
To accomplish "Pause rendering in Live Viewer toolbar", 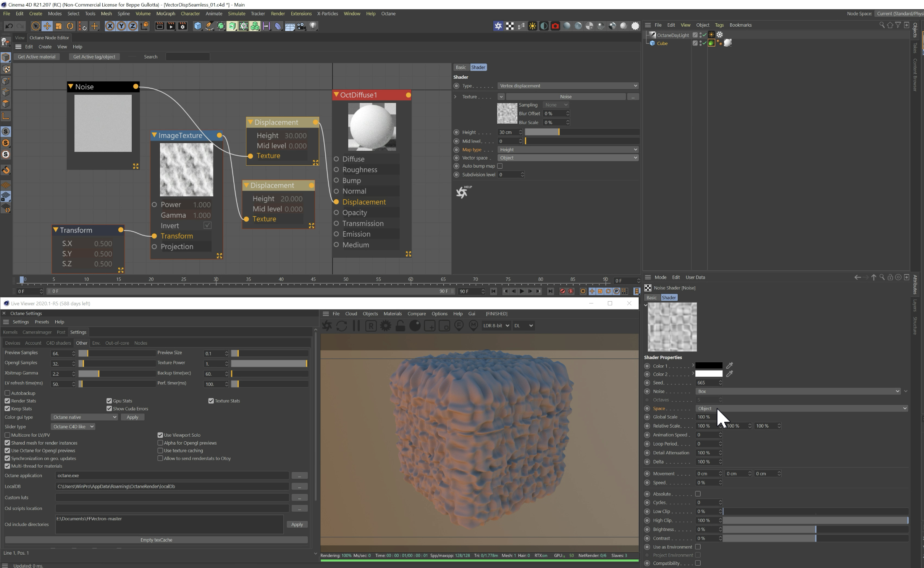I will pyautogui.click(x=356, y=326).
